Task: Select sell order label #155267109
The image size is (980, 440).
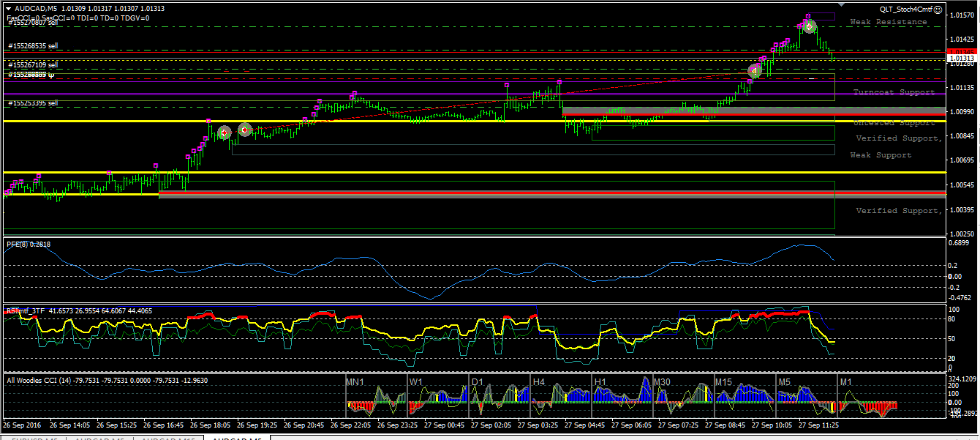Action: click(x=33, y=65)
